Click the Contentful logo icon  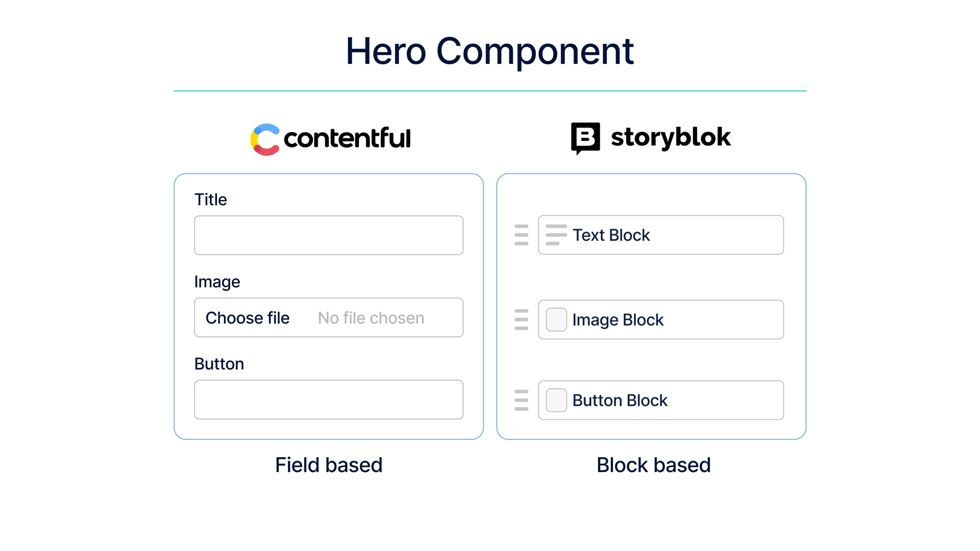click(265, 139)
